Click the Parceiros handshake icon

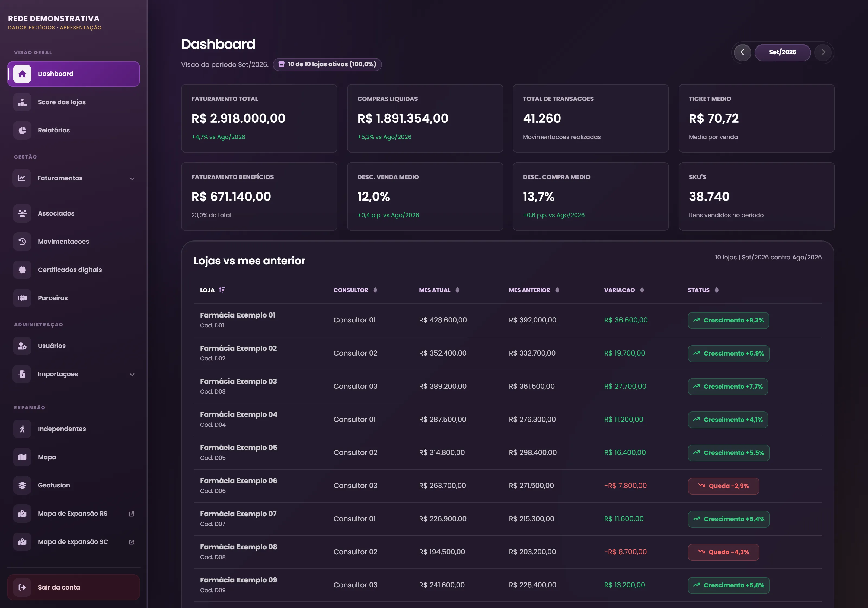tap(22, 298)
